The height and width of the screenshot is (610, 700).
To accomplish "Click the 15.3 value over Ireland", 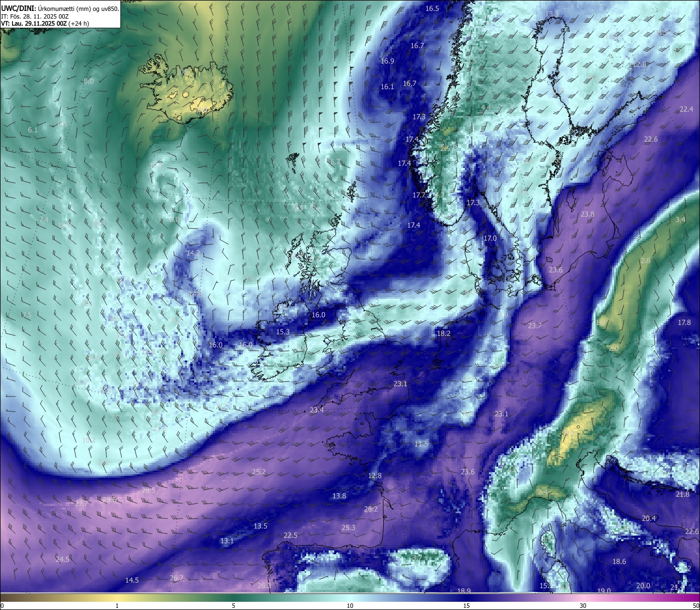I will (x=283, y=332).
